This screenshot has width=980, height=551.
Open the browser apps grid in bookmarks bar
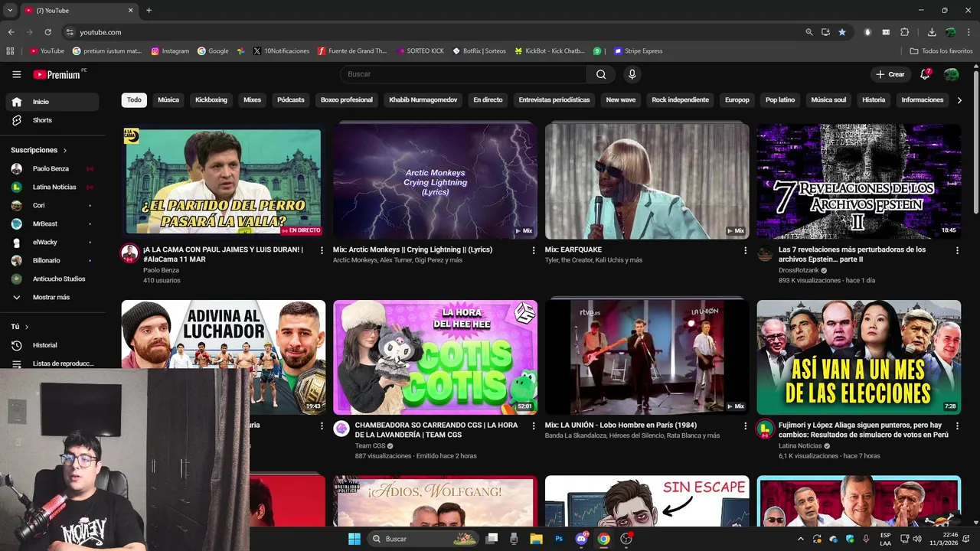[x=10, y=51]
